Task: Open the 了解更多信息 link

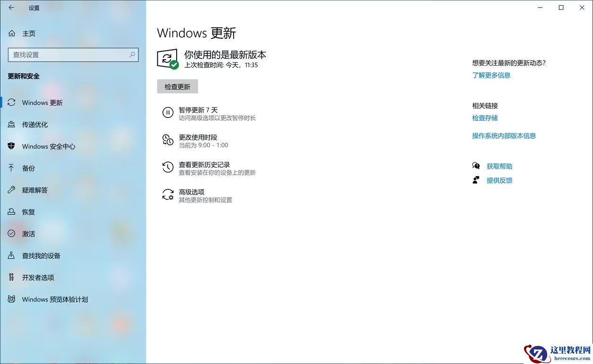Action: click(491, 75)
